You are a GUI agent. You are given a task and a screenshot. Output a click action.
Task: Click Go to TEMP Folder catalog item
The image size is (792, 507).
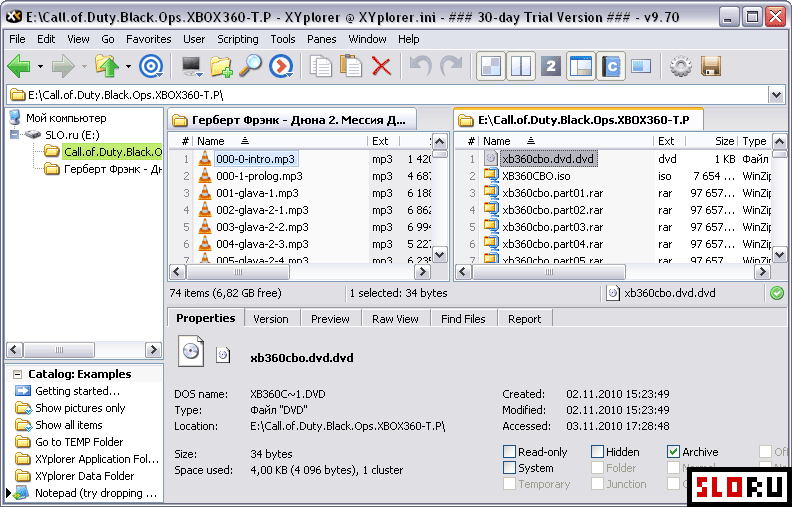(x=79, y=442)
